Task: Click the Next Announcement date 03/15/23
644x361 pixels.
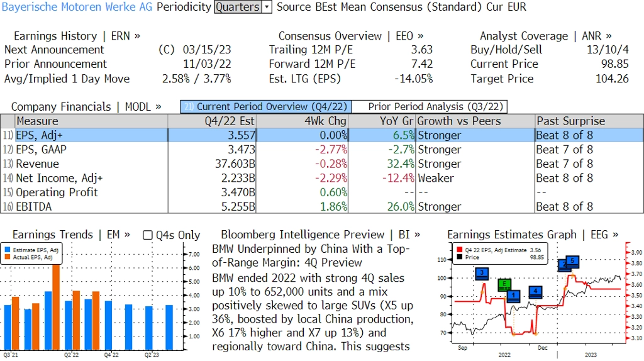Action: [x=207, y=50]
